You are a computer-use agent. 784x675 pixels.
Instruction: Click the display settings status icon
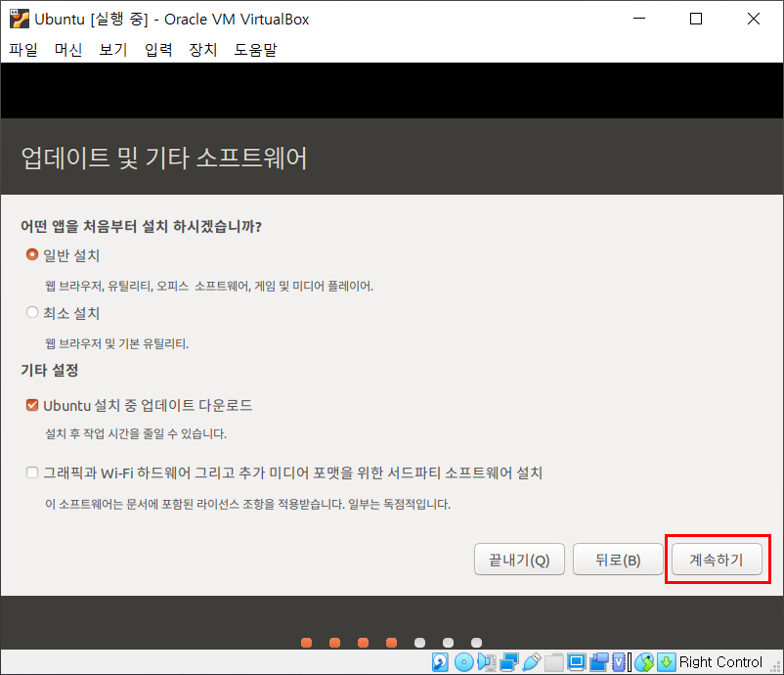577,662
